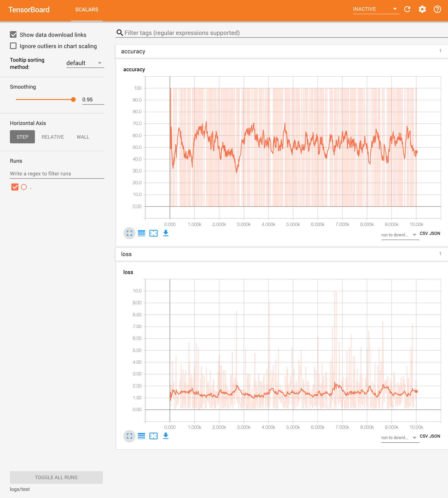This screenshot has width=448, height=498.
Task: Select RELATIVE horizontal axis mode
Action: (53, 137)
